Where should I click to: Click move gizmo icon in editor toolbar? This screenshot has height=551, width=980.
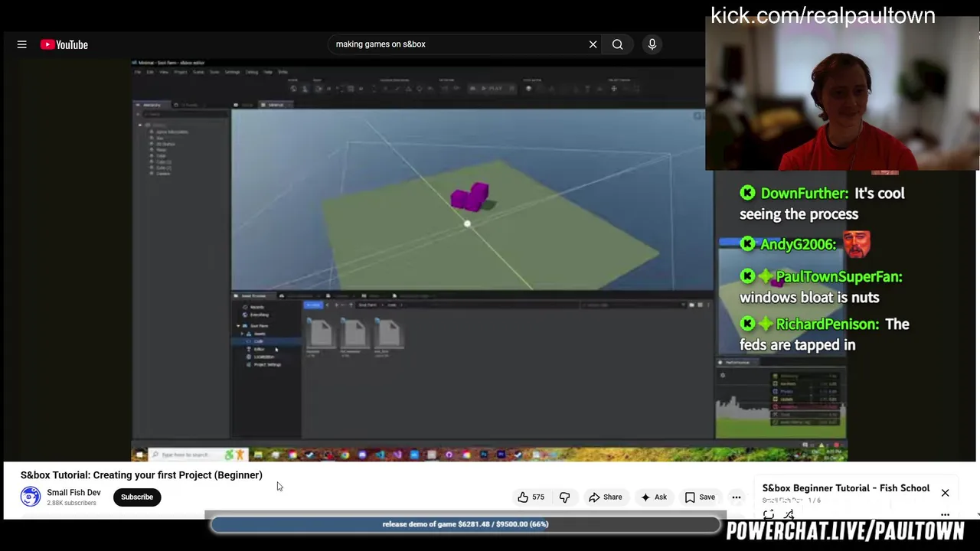pyautogui.click(x=614, y=89)
